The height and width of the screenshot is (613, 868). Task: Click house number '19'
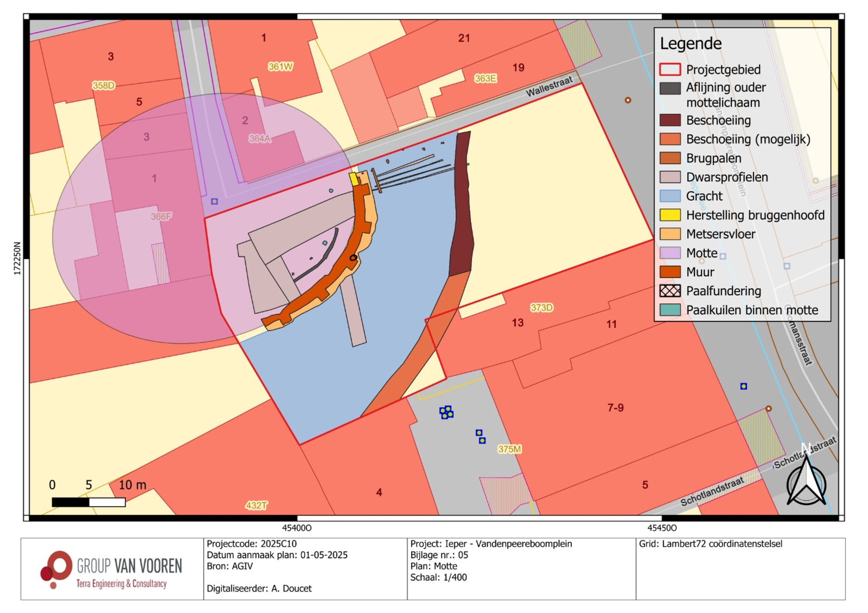coord(518,68)
